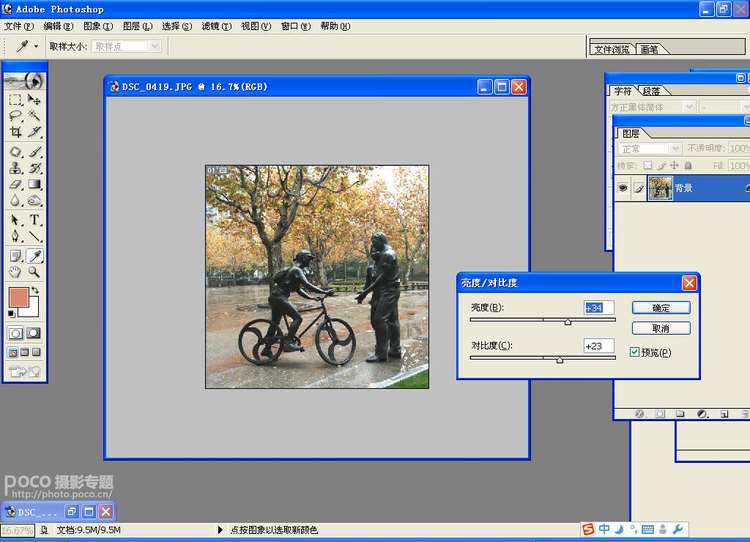Select the Zoom magnifier tool
The image size is (750, 542).
tap(34, 272)
